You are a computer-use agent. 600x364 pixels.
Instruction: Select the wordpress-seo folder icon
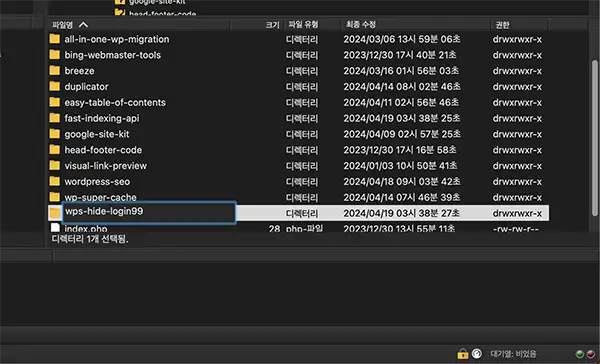tap(55, 181)
